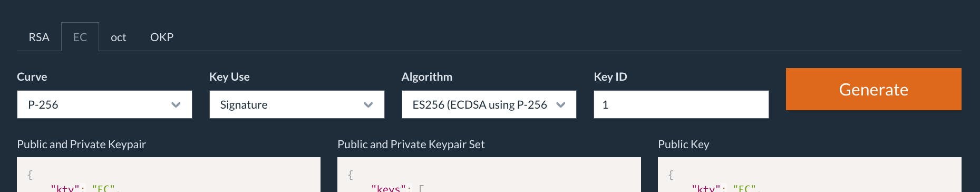Screen dimensions: 980x192
Task: Select the EC tab
Action: click(80, 37)
